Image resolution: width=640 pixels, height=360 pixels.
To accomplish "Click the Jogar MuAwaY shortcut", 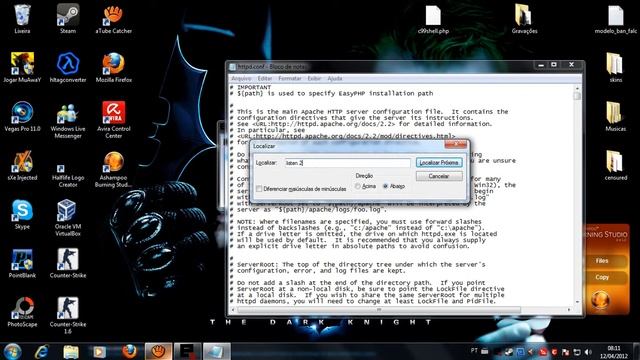I will (x=22, y=68).
